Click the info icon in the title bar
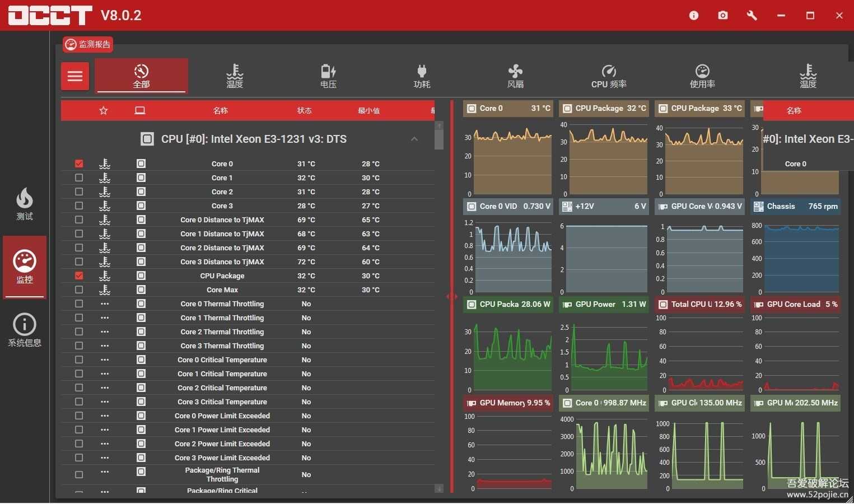 click(693, 15)
